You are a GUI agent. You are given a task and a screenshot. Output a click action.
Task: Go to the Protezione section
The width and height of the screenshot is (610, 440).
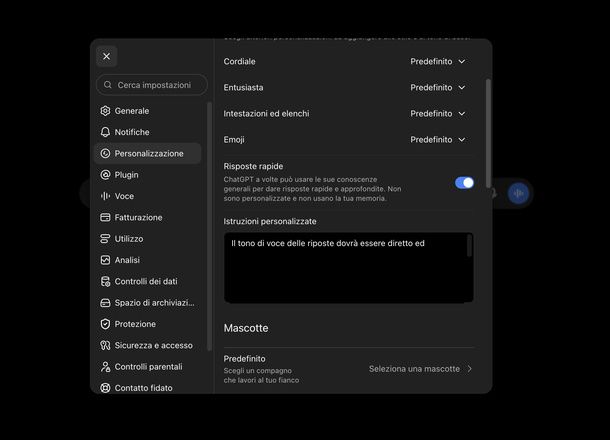coord(147,324)
